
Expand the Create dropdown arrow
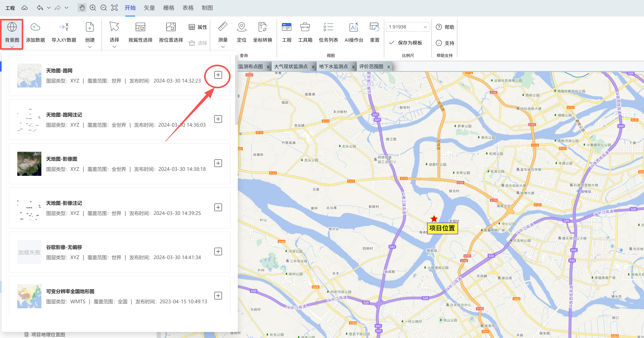[x=90, y=47]
